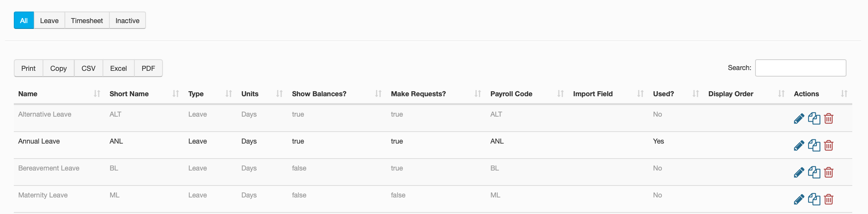
Task: Edit the Alternative Leave row
Action: point(799,119)
